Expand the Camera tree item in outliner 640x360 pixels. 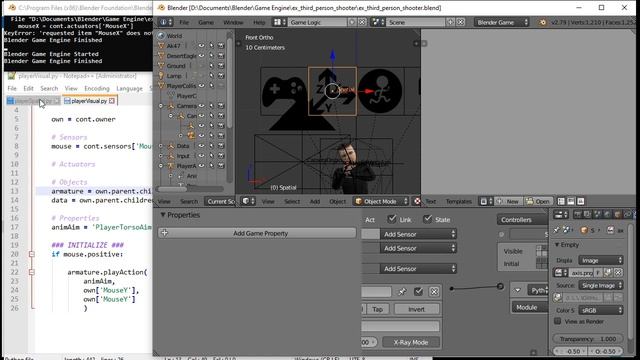[x=161, y=106]
